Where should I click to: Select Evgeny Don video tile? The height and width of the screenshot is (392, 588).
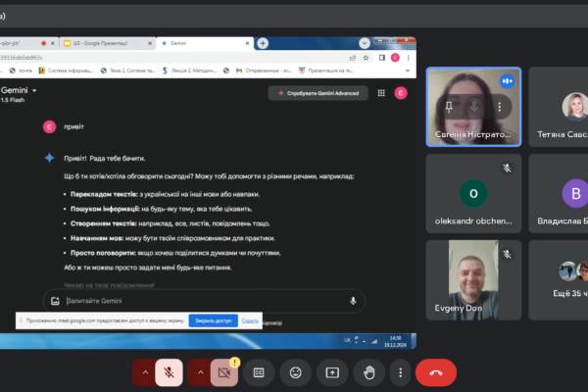[473, 280]
